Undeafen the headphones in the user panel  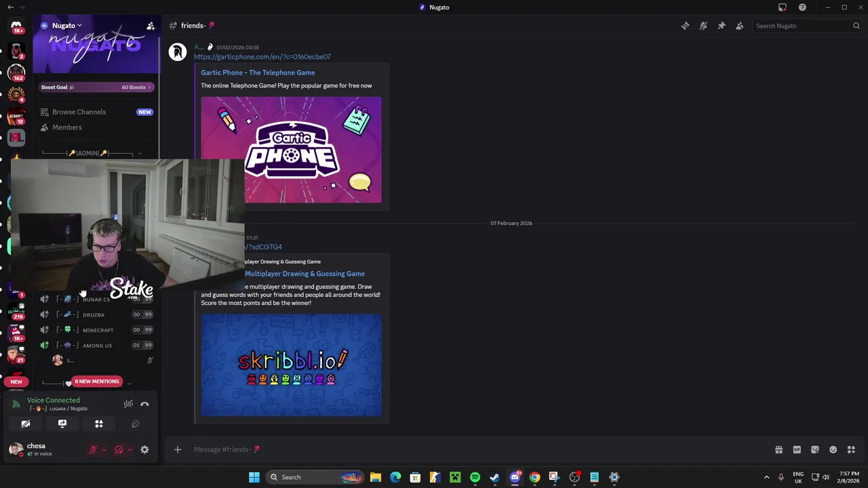pyautogui.click(x=119, y=449)
